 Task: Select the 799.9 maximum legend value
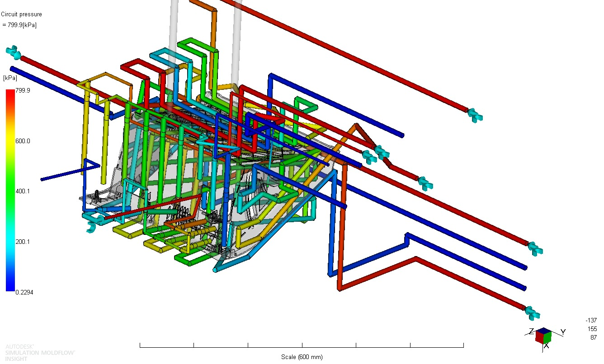coord(23,91)
